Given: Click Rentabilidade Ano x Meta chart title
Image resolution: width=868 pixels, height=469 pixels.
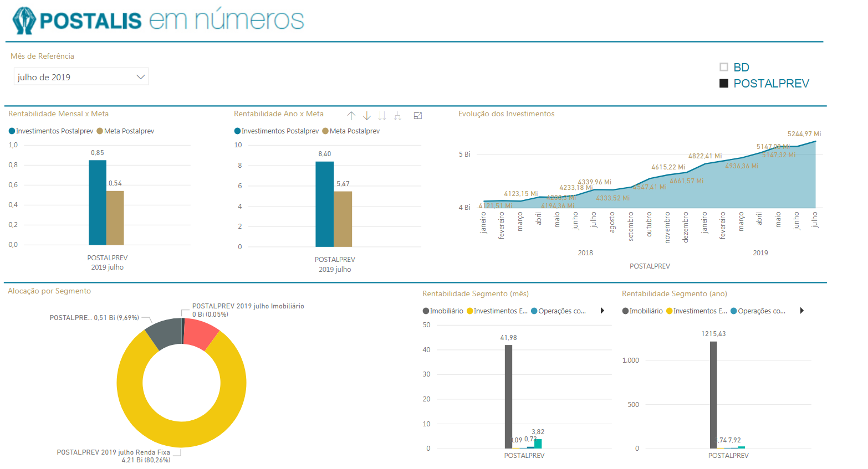Looking at the screenshot, I should click(279, 114).
